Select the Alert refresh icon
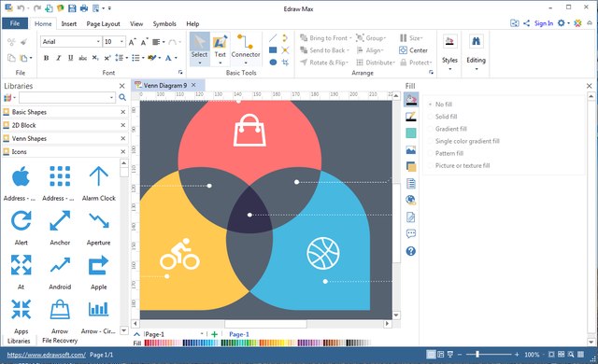Screen dimensions: 598x364 pos(21,221)
